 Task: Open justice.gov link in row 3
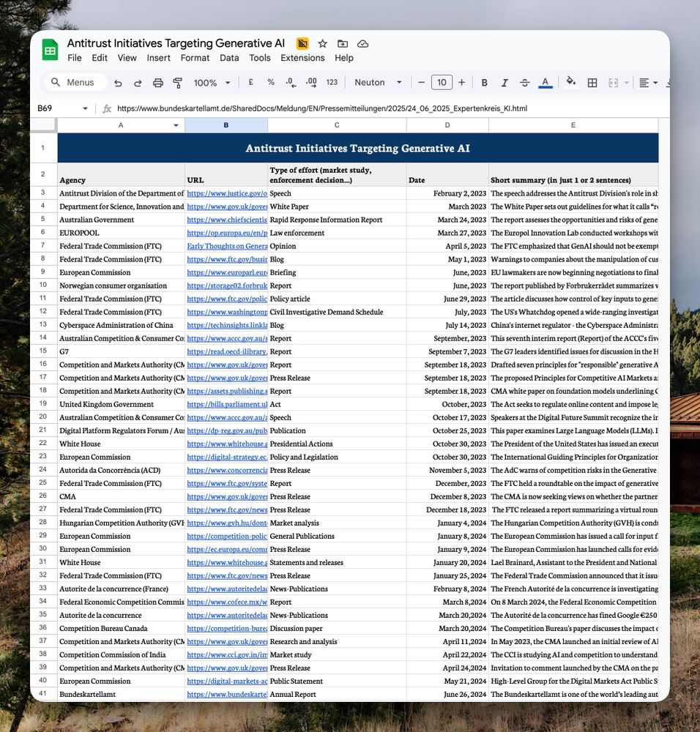coord(226,193)
